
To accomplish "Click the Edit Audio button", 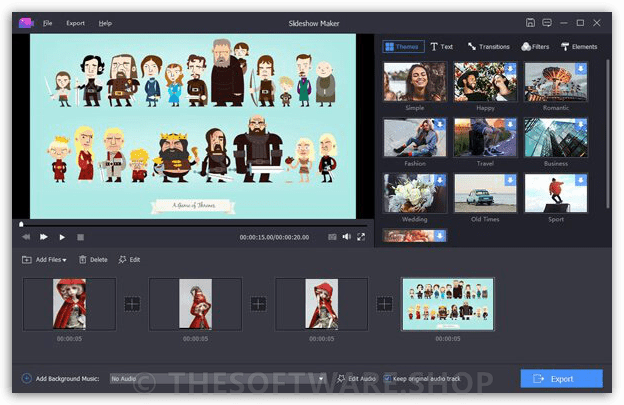I will coord(356,379).
